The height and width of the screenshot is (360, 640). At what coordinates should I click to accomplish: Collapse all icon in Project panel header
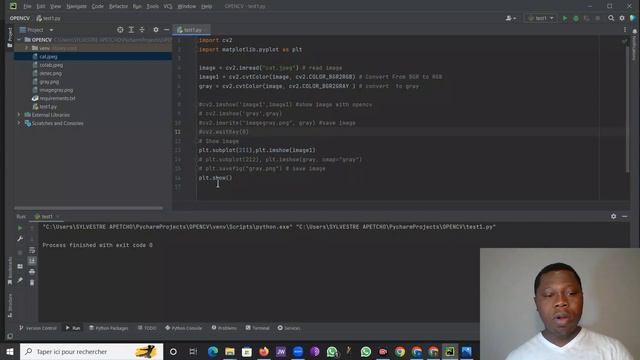[x=142, y=30]
